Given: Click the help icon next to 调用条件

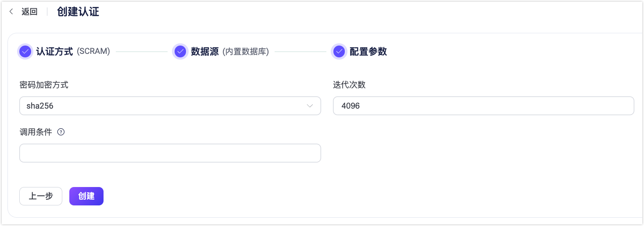Looking at the screenshot, I should point(61,132).
